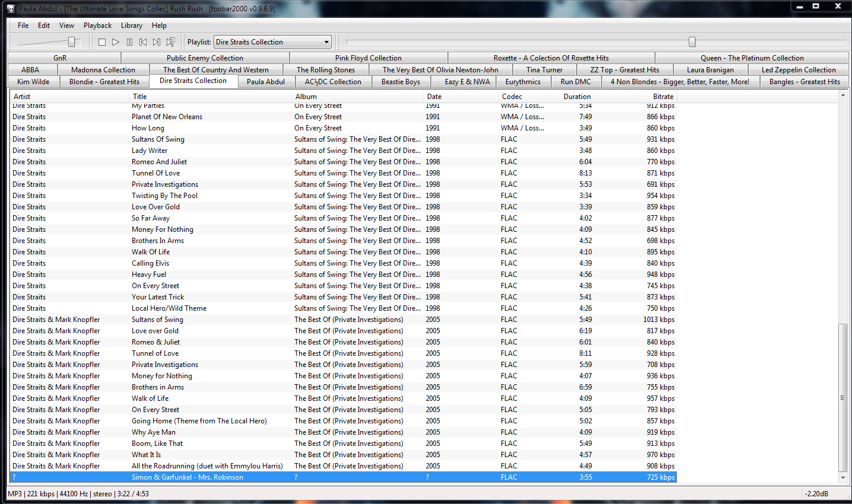
Task: Select track Going Home (Theme from The Local Hero)
Action: tap(344, 421)
